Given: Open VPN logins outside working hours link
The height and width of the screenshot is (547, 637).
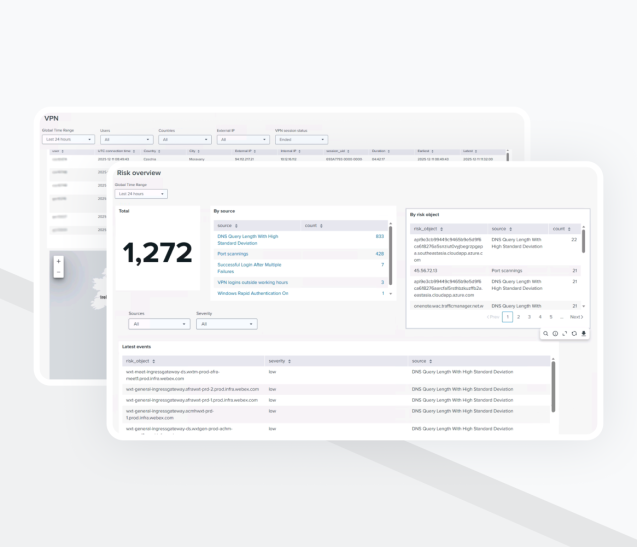Looking at the screenshot, I should coord(252,282).
